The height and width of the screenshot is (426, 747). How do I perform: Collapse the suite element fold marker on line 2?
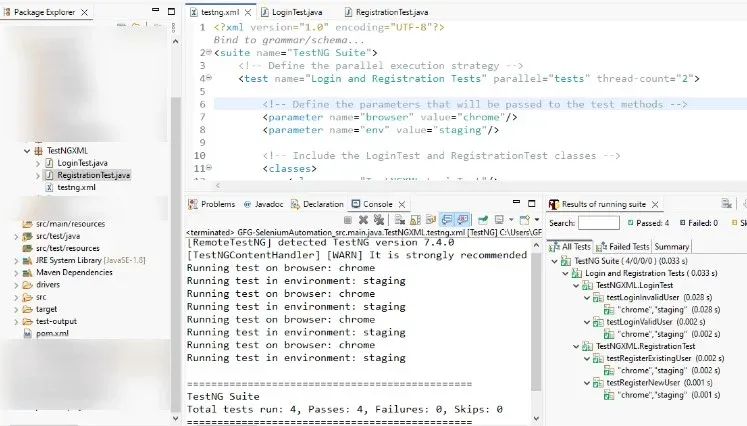click(x=209, y=52)
